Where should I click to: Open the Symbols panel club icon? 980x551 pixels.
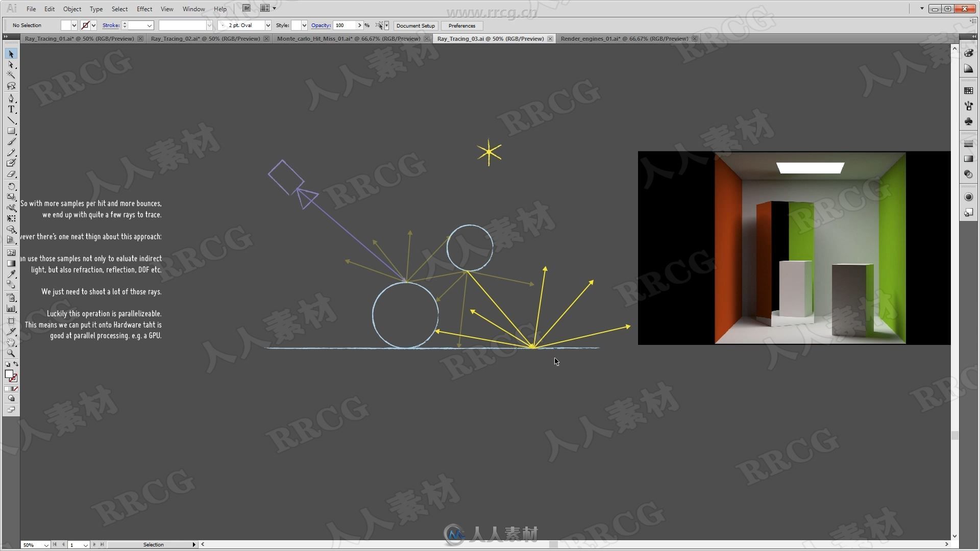968,122
